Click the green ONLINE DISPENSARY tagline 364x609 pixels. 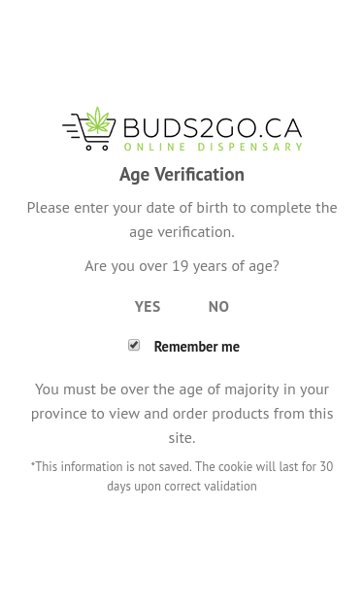(213, 147)
